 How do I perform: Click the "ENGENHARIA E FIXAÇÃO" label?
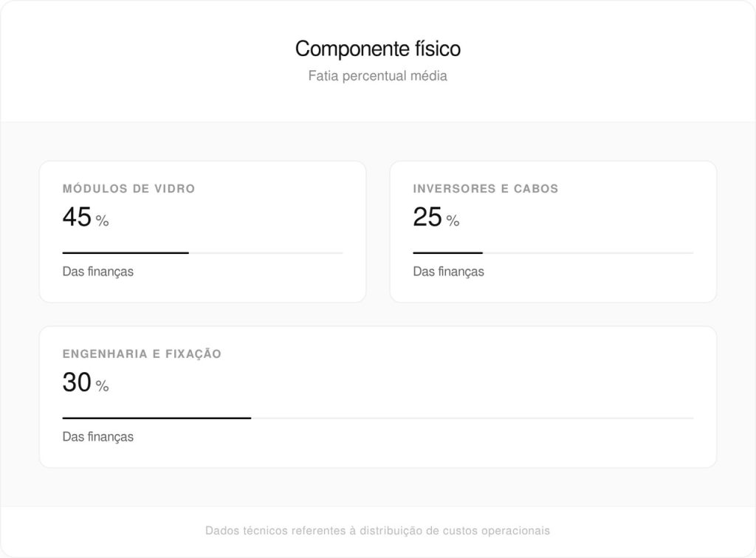pyautogui.click(x=142, y=354)
